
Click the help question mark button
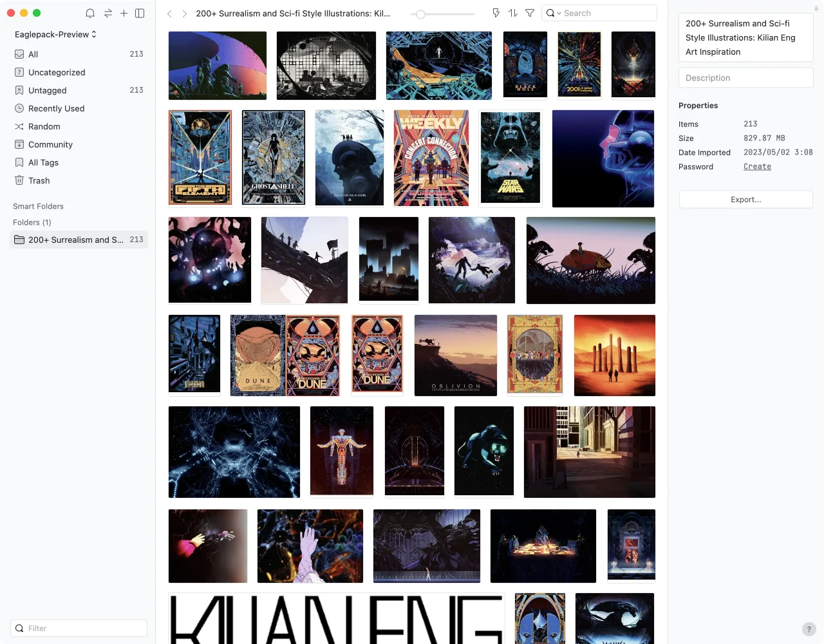[x=809, y=629]
